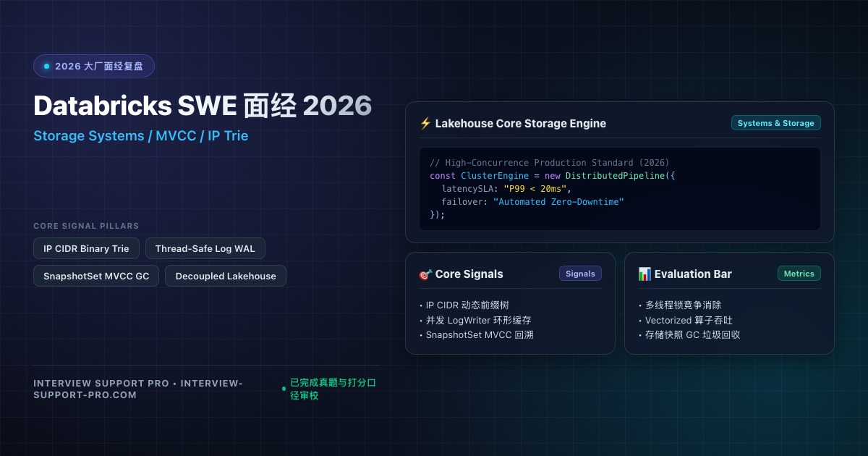Select the Decoupled Lakehouse chip
The image size is (868, 456).
tap(226, 276)
